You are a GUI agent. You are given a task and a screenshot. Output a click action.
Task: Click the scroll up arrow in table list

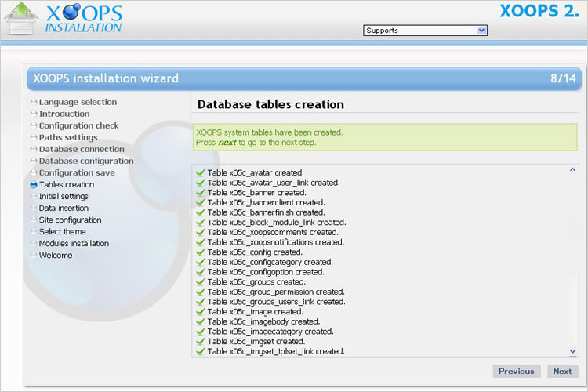[x=572, y=170]
